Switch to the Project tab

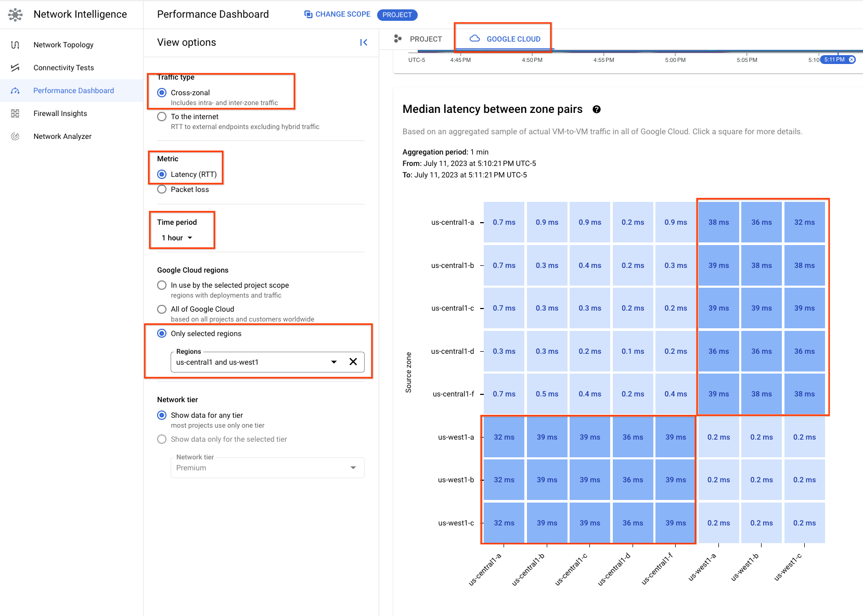[419, 39]
